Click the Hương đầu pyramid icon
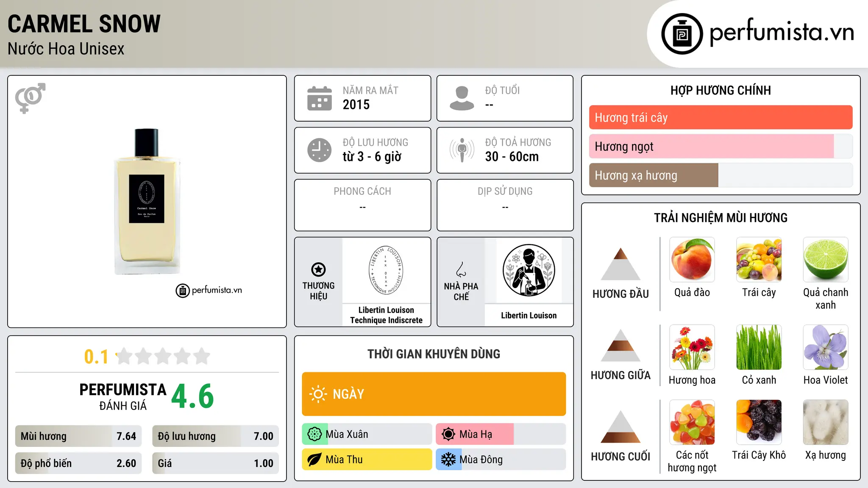Screen dimensions: 868x488 click(x=620, y=263)
